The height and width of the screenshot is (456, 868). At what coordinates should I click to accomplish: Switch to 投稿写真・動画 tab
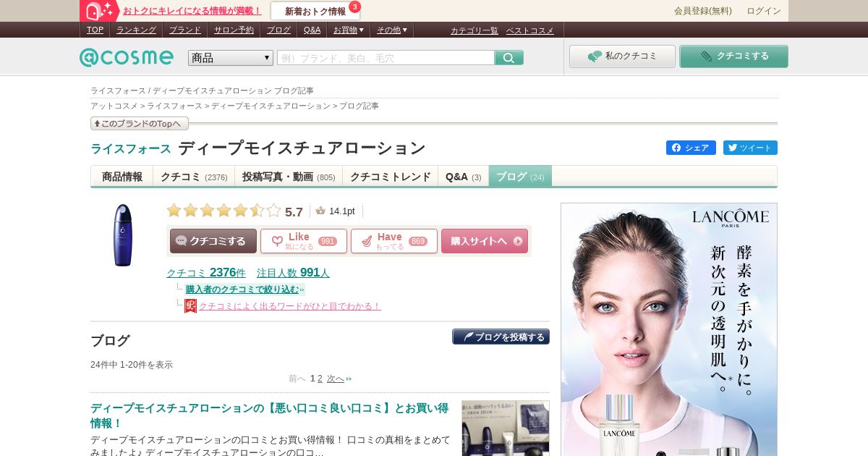coord(289,177)
